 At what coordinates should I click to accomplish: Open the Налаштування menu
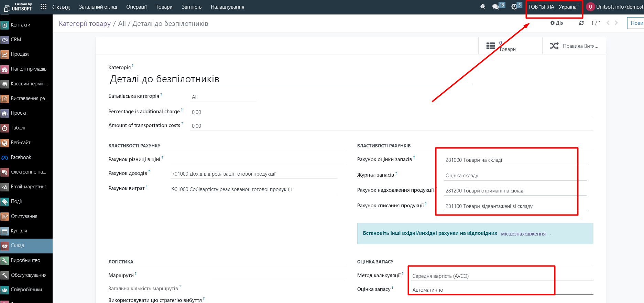click(x=227, y=7)
